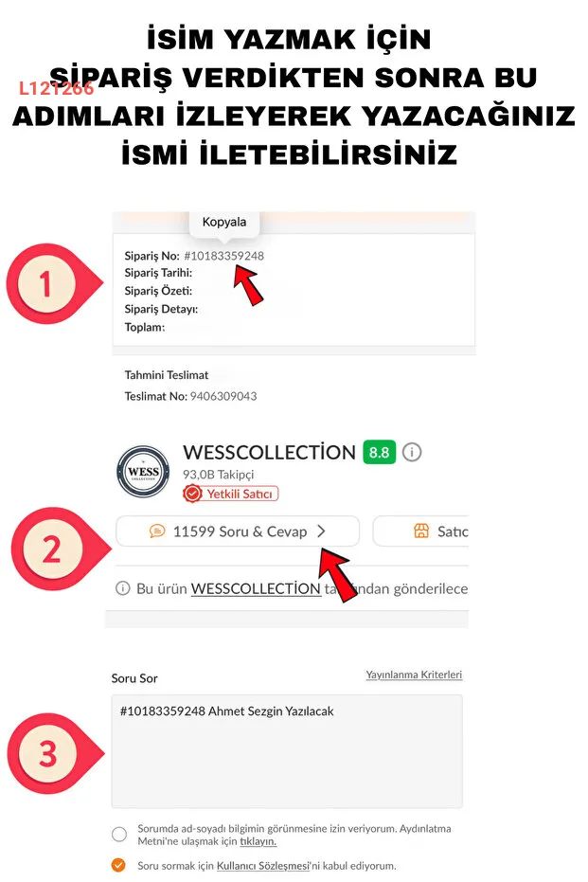Screen dimensions: 588x882
Task: Click the green 8.8 seller rating badge
Action: click(x=380, y=452)
